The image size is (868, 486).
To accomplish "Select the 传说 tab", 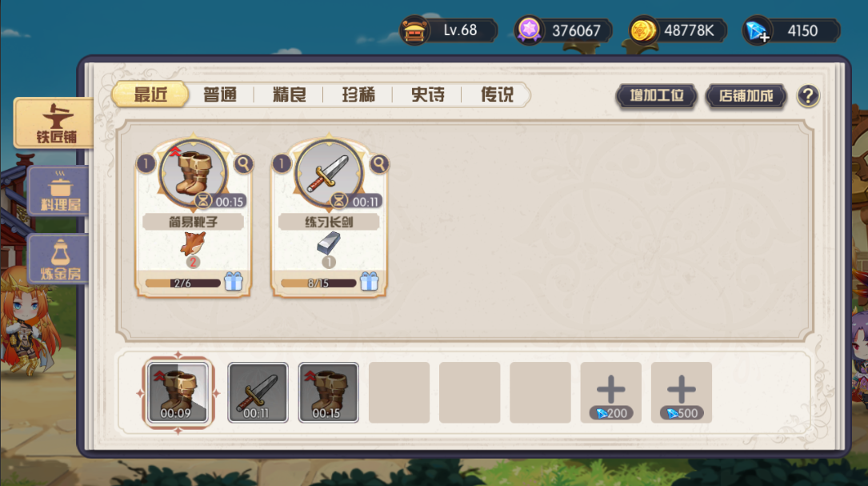I will coord(497,94).
